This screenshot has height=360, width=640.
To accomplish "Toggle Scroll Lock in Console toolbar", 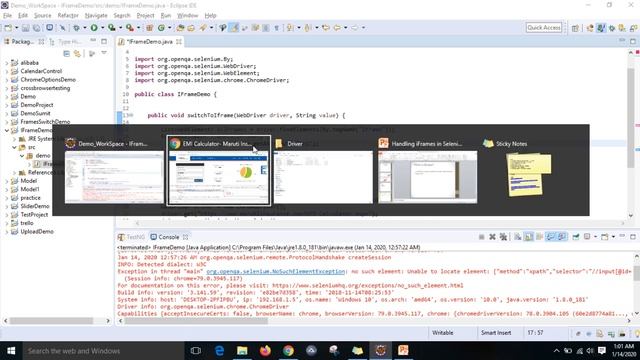I will tap(529, 237).
